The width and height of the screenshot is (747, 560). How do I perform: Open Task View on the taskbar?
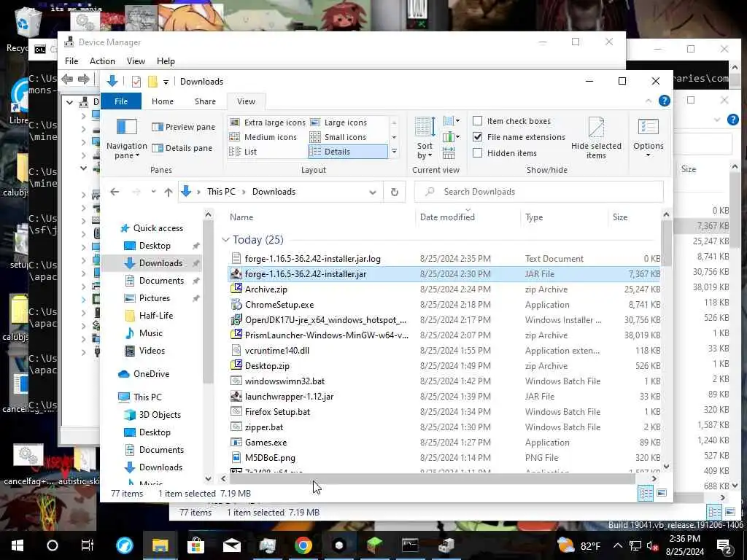88,545
